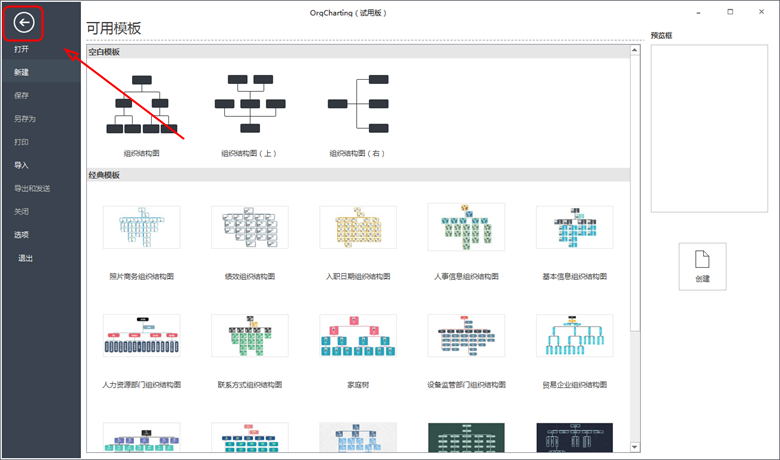Screen dimensions: 780x460
Task: Click the 空白模板 section header
Action: [x=358, y=52]
